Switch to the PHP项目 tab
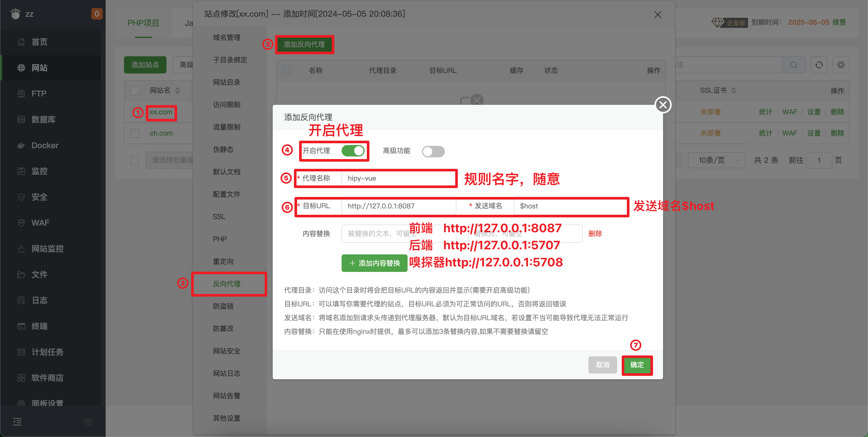868x437 pixels. 143,23
